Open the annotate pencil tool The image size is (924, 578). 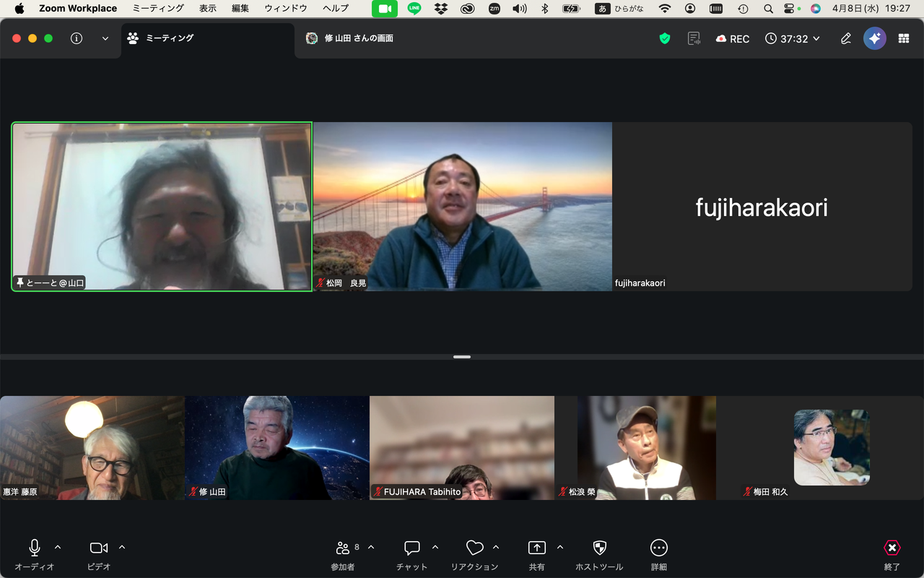[x=846, y=39]
